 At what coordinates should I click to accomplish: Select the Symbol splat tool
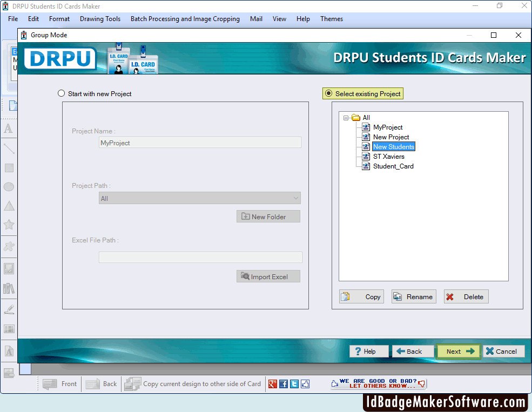point(9,247)
